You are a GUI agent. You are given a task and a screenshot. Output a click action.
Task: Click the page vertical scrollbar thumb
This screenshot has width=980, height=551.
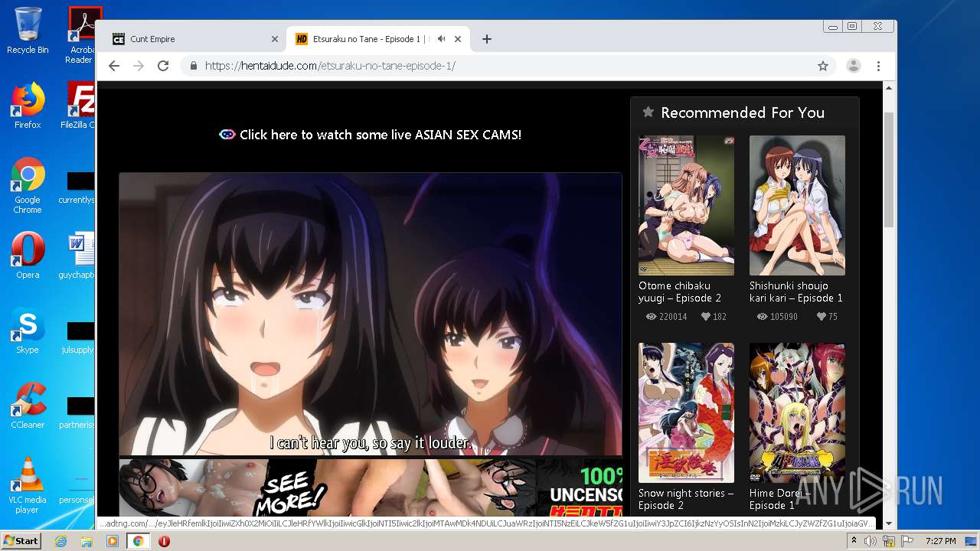pyautogui.click(x=889, y=169)
